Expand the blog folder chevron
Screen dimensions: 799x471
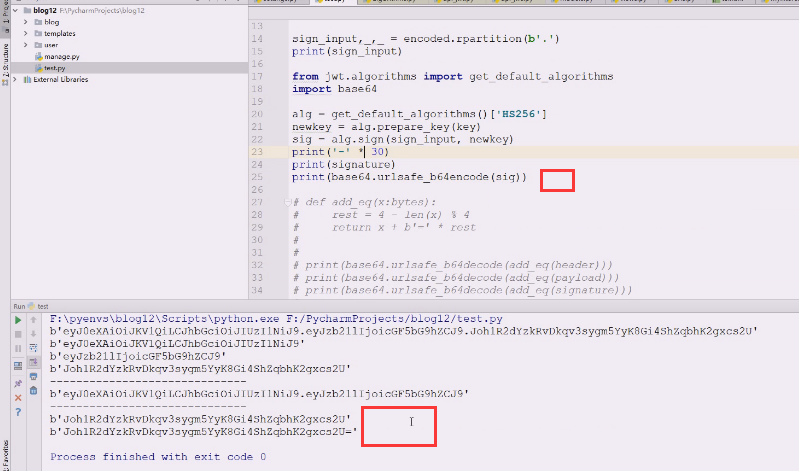click(x=25, y=22)
